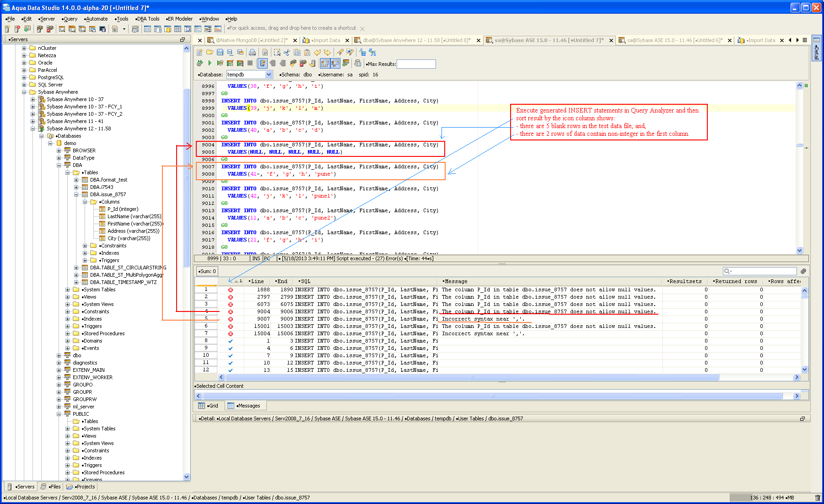Toggle the grid results view button
Image resolution: width=824 pixels, height=504 pixels.
click(325, 63)
